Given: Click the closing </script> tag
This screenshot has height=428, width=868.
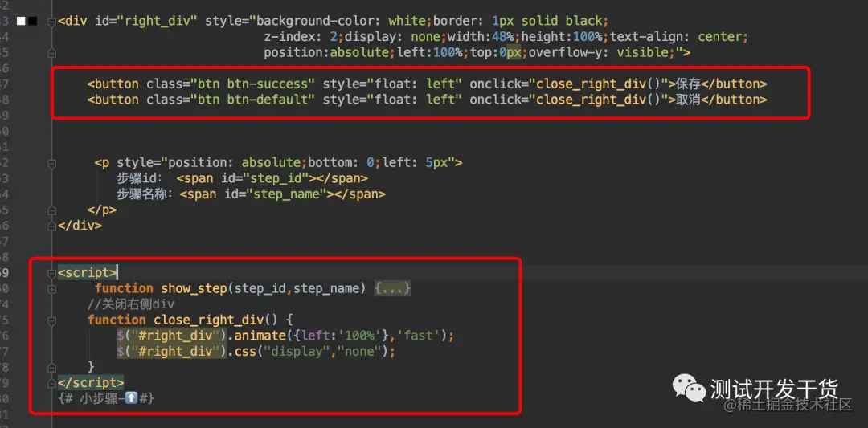Looking at the screenshot, I should [91, 383].
